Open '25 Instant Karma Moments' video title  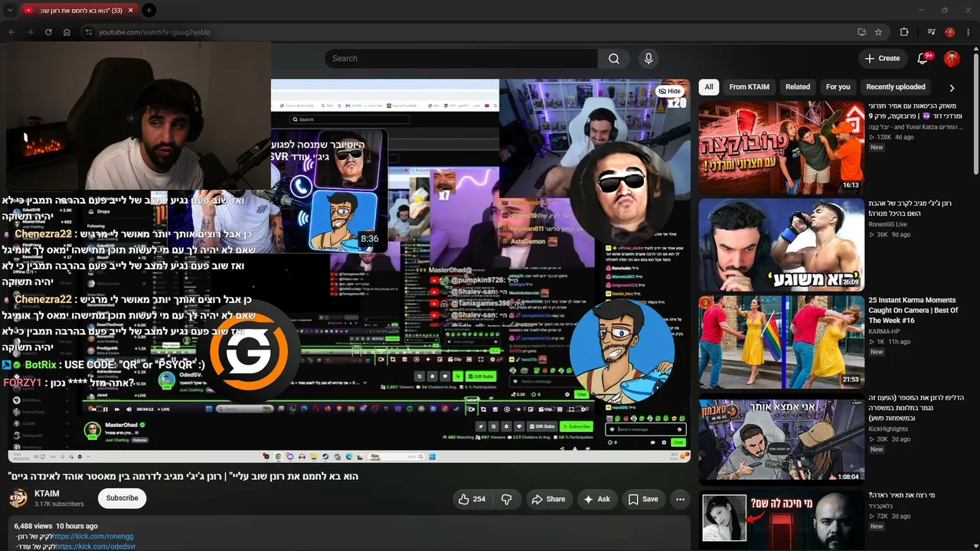coord(913,310)
